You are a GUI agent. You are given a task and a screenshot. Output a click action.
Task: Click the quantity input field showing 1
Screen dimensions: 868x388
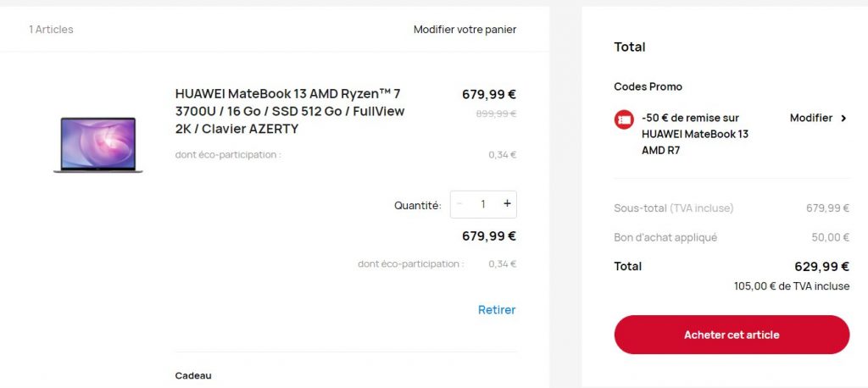(x=483, y=204)
